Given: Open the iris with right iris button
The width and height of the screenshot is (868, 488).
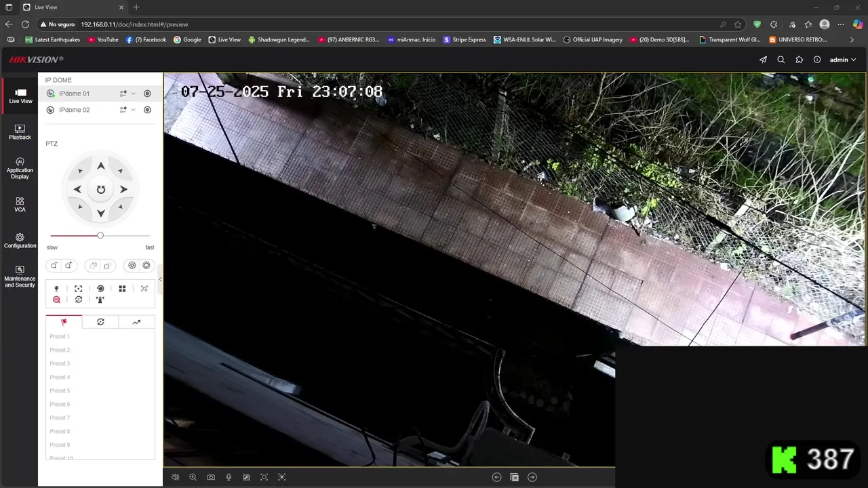Looking at the screenshot, I should point(146,266).
